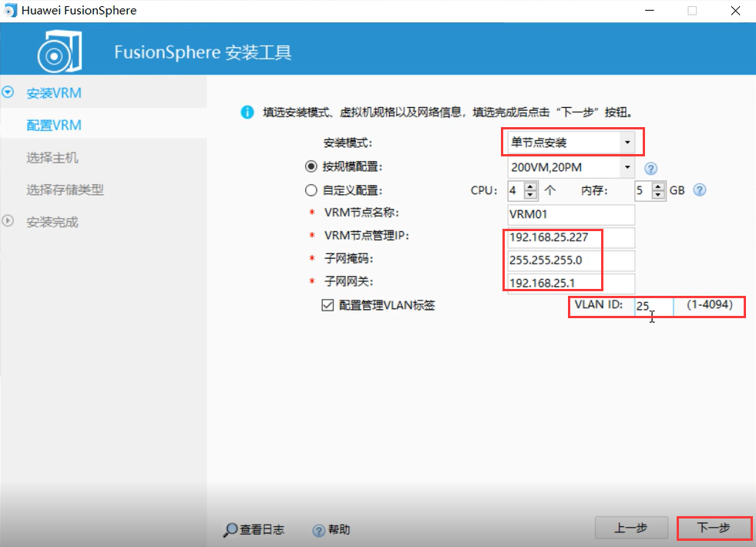Click the Huawei FusionSphere title bar icon
The image size is (756, 547).
[x=10, y=11]
